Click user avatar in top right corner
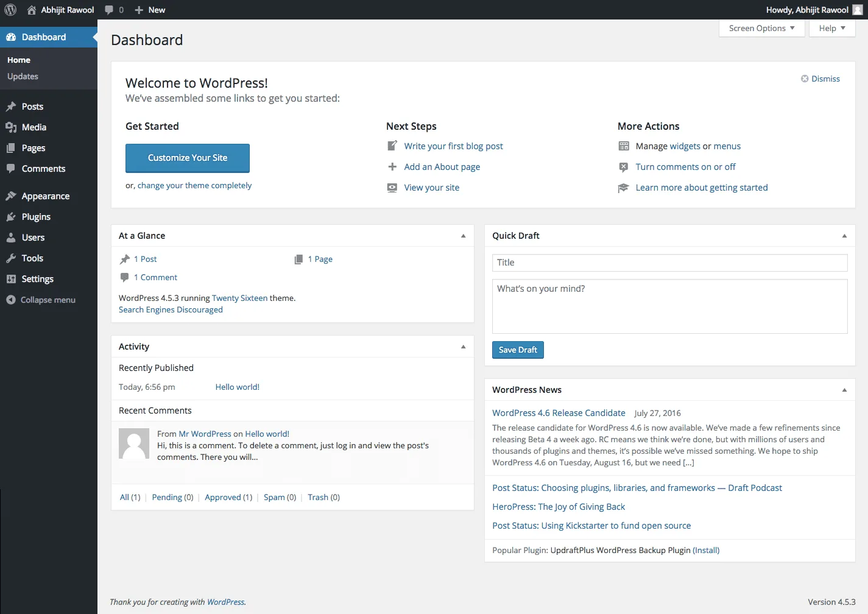 click(858, 10)
